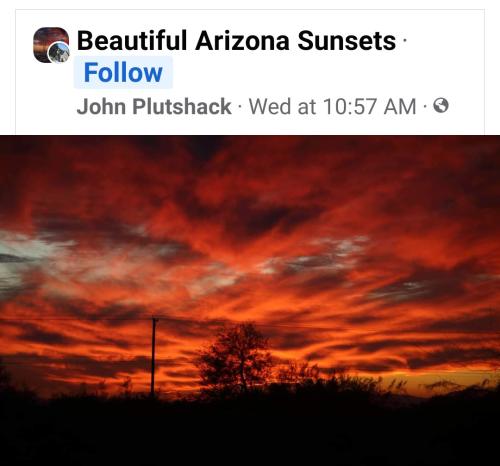Select the word Arizona in the group title
500x466 pixels.
[x=242, y=41]
